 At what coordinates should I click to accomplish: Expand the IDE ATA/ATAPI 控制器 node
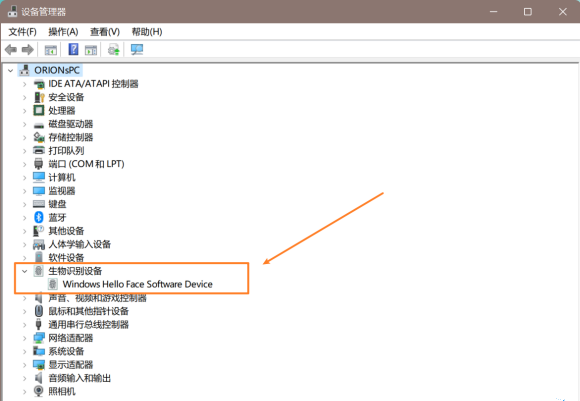coord(25,84)
